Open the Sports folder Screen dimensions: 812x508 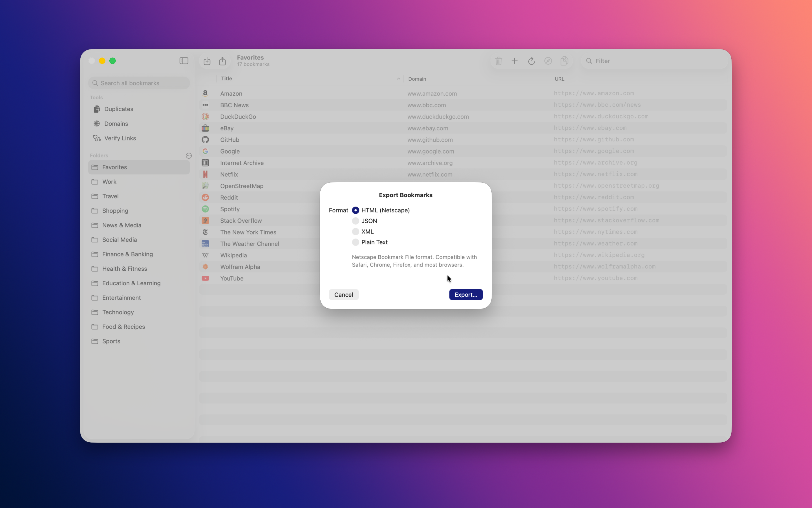click(139, 341)
